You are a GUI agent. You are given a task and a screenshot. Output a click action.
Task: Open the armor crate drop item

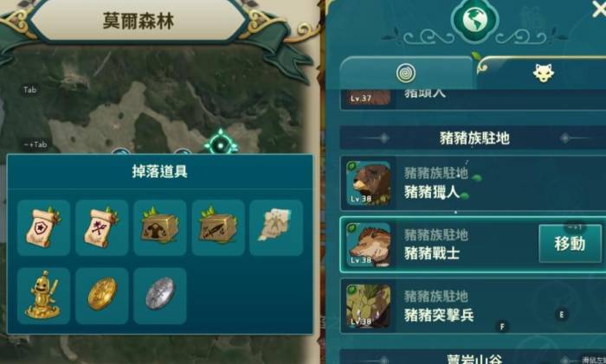coord(160,227)
